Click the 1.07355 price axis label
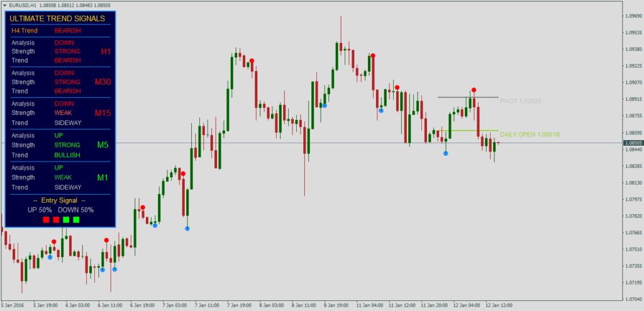The width and height of the screenshot is (644, 311). (x=633, y=266)
